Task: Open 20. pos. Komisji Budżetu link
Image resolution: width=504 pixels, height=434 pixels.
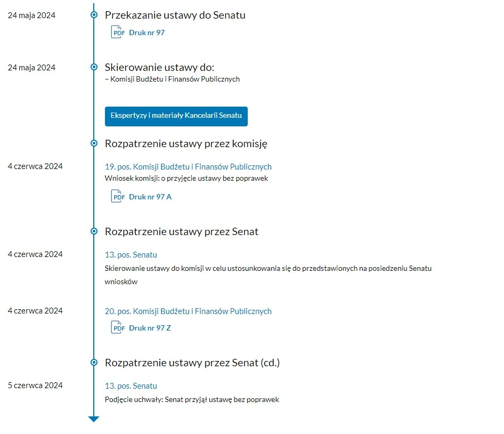Action: click(x=188, y=311)
